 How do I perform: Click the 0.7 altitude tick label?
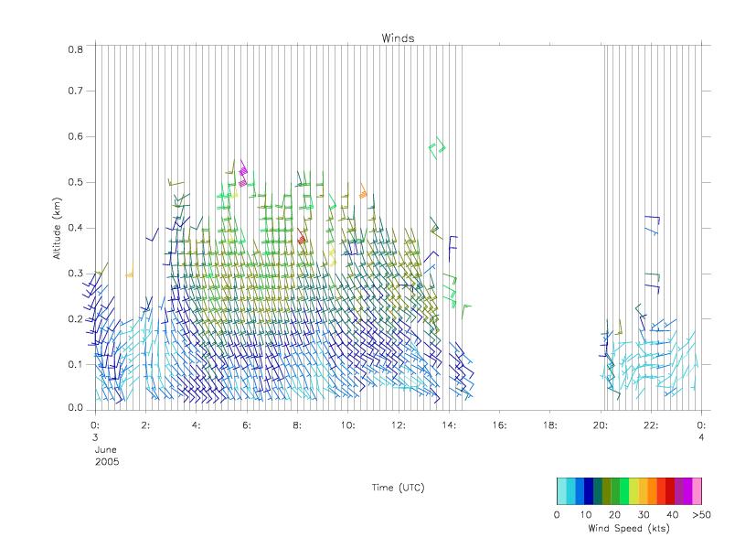[x=75, y=91]
